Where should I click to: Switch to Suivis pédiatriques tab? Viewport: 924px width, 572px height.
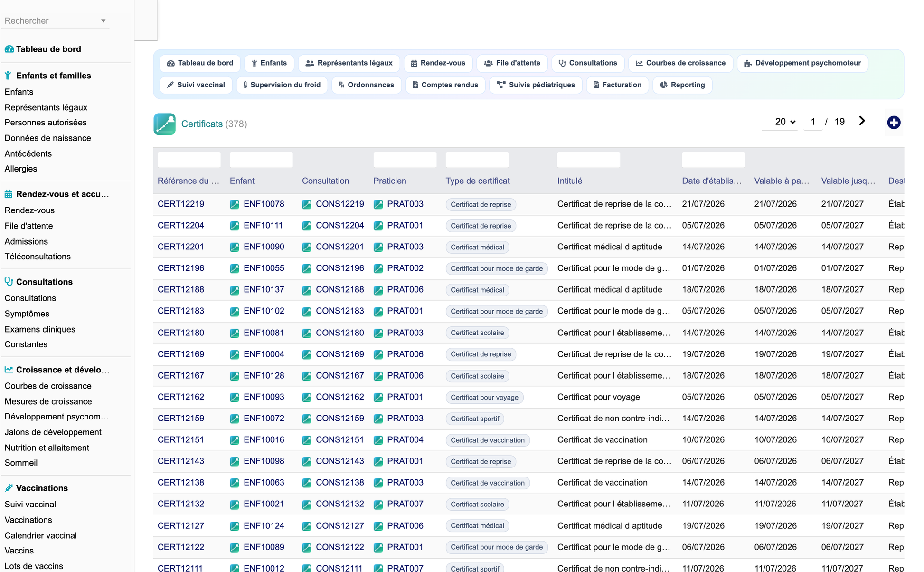[536, 85]
